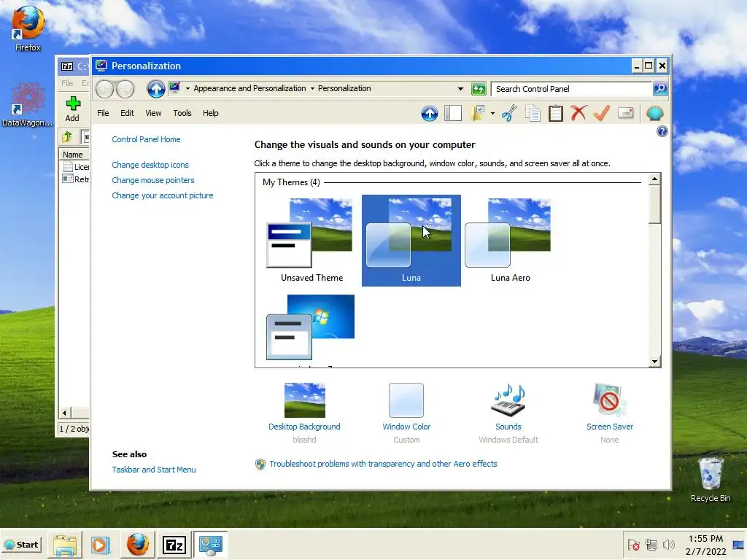Select the Luna Aero theme
Screen dimensions: 747x560
pos(510,241)
